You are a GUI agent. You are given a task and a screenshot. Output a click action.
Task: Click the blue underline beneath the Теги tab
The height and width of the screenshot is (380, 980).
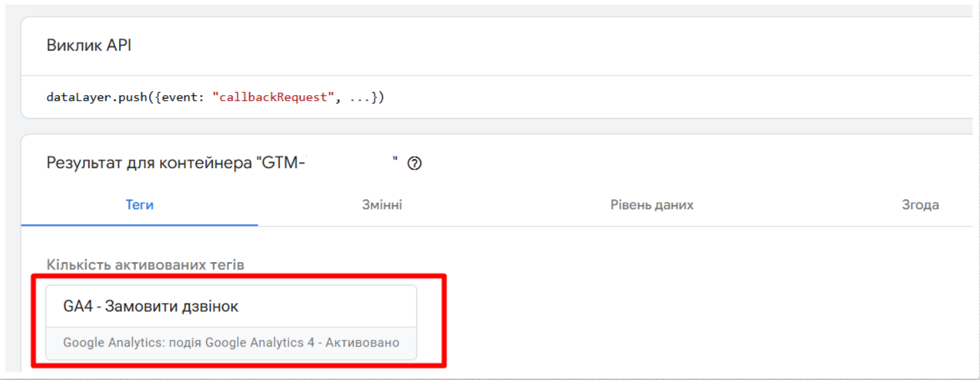(x=139, y=225)
